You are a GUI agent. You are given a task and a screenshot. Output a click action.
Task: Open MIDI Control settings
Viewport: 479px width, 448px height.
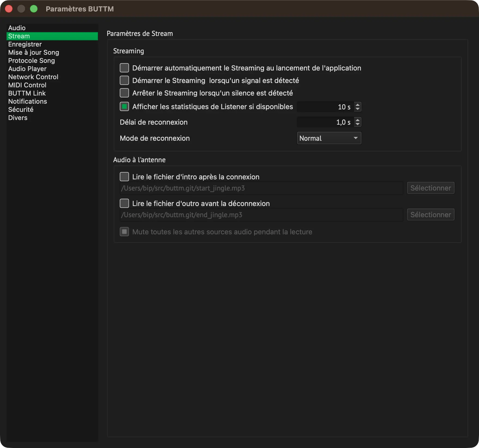pyautogui.click(x=52, y=85)
